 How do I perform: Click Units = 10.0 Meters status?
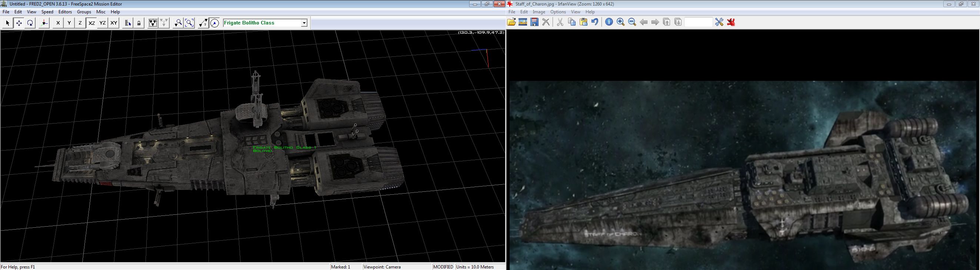coord(475,267)
